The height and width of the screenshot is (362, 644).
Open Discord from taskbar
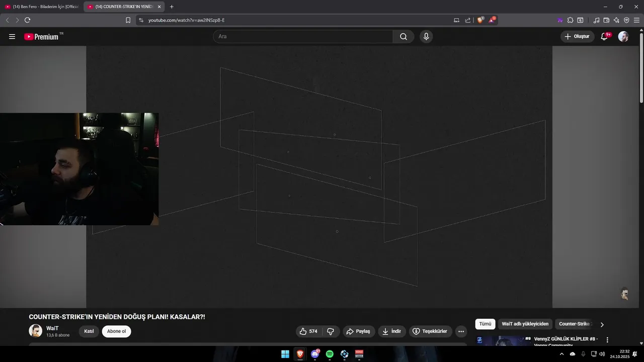pyautogui.click(x=315, y=354)
